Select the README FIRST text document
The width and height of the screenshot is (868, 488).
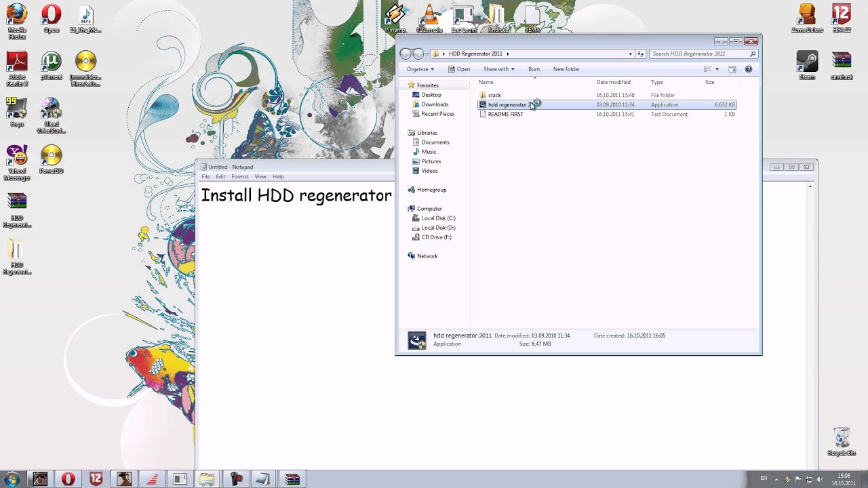pyautogui.click(x=505, y=115)
